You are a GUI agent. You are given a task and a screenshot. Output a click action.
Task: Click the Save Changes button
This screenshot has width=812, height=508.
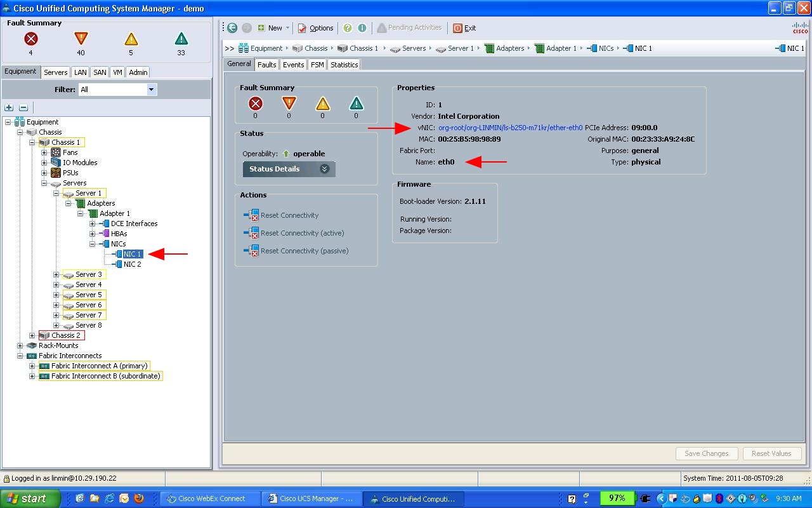(707, 453)
